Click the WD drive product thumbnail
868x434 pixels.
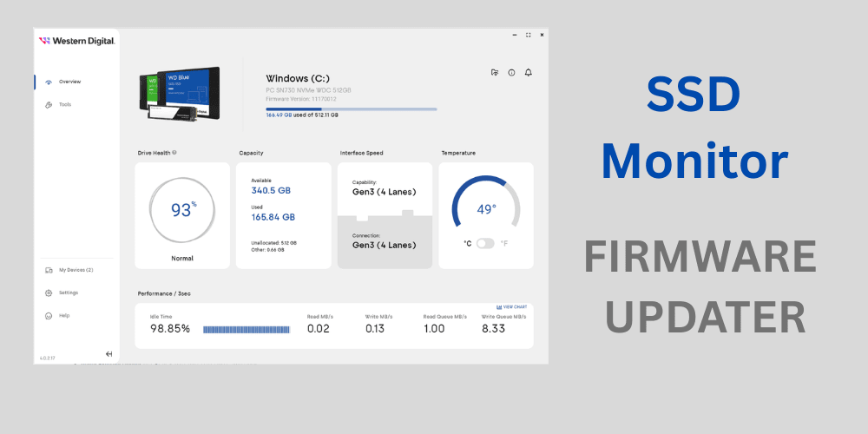pyautogui.click(x=179, y=94)
